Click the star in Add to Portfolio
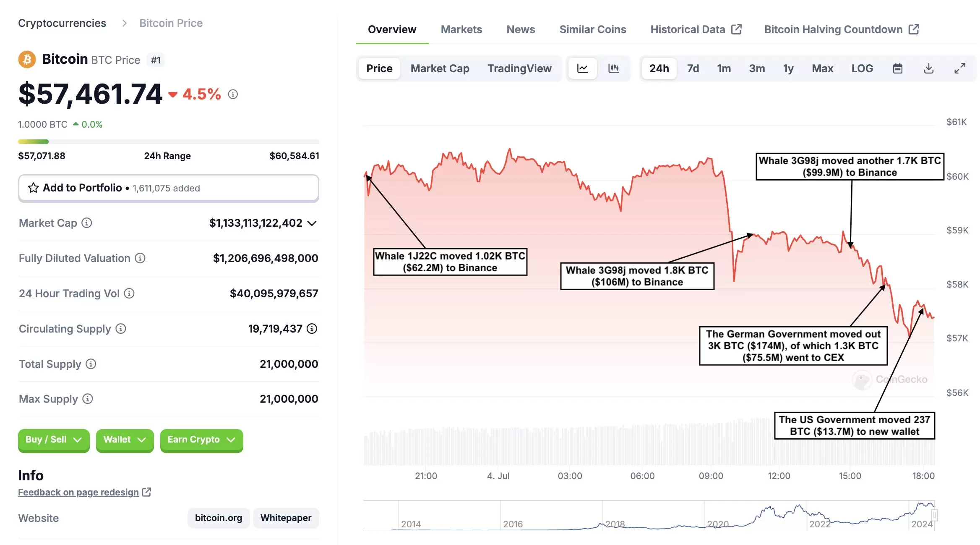This screenshot has height=545, width=980. (33, 188)
